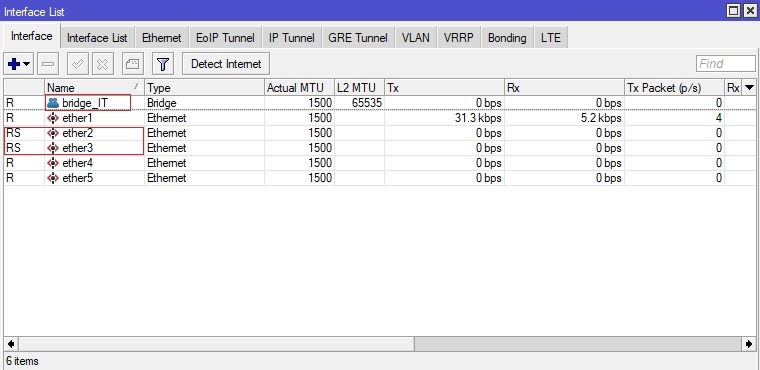Click the Tx Packet value 4 for ether1

point(719,118)
